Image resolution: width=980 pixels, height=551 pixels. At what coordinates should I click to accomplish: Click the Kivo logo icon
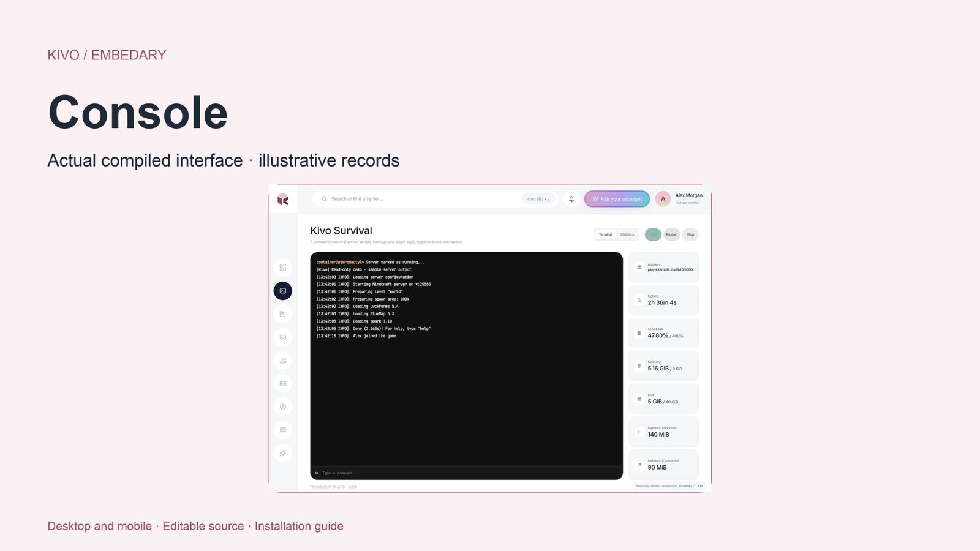pos(283,199)
